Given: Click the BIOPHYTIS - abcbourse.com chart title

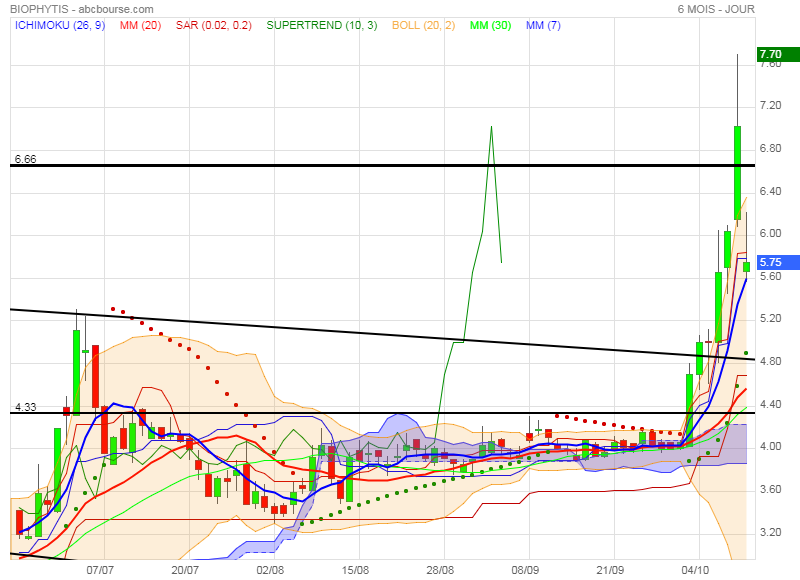Looking at the screenshot, I should click(82, 9).
